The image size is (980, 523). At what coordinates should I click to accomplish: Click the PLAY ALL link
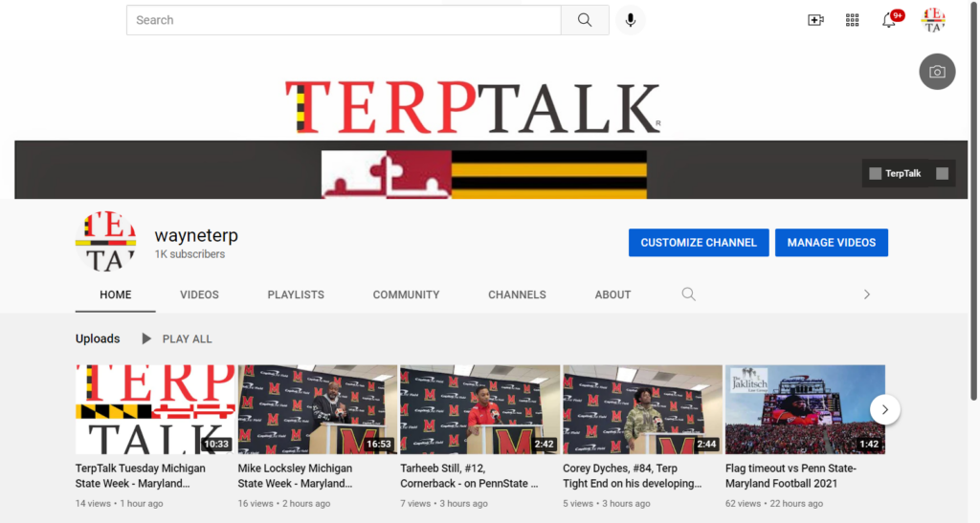[x=187, y=338]
